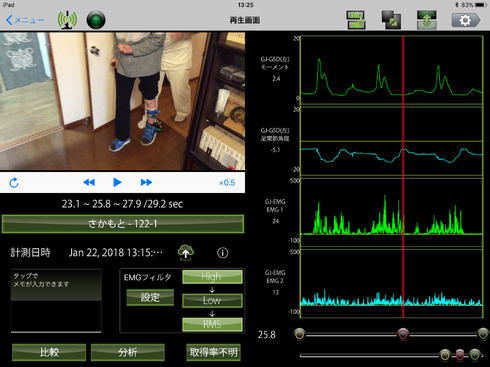The image size is (490, 367).
Task: Tap the 13:25 clock in status bar
Action: 246,5
